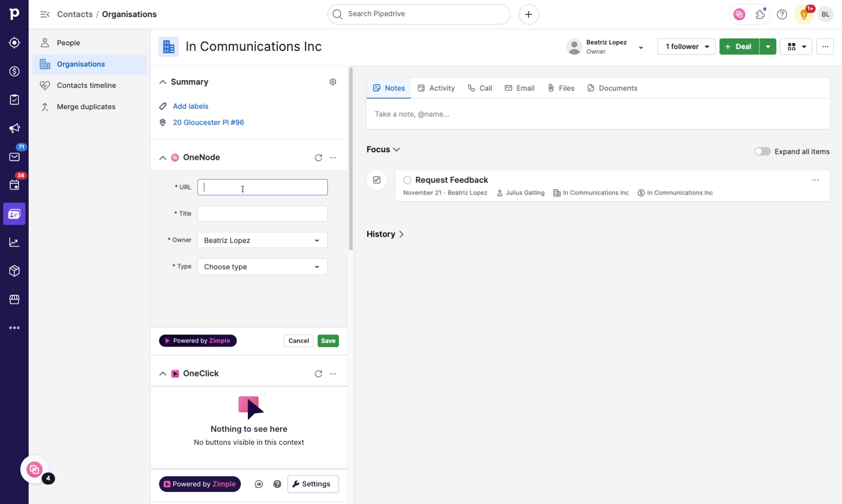Click into the OneNode URL field
Image resolution: width=842 pixels, height=504 pixels.
tap(262, 187)
